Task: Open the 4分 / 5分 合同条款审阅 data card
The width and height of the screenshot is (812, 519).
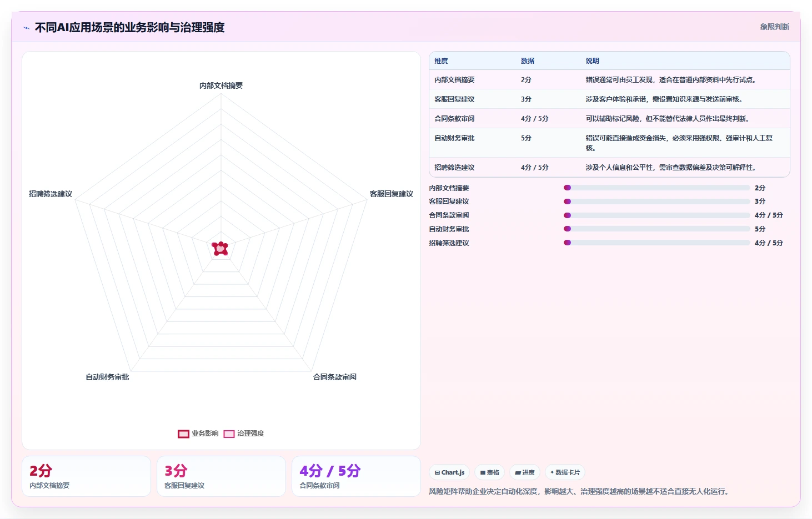Action: tap(356, 476)
